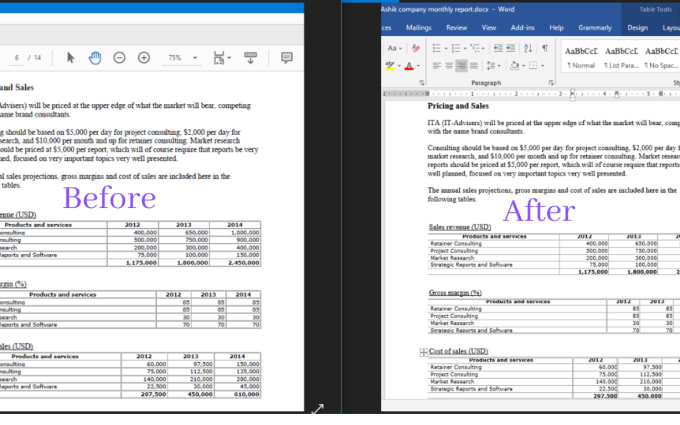Open the highlight color dropdown arrow

[399, 66]
